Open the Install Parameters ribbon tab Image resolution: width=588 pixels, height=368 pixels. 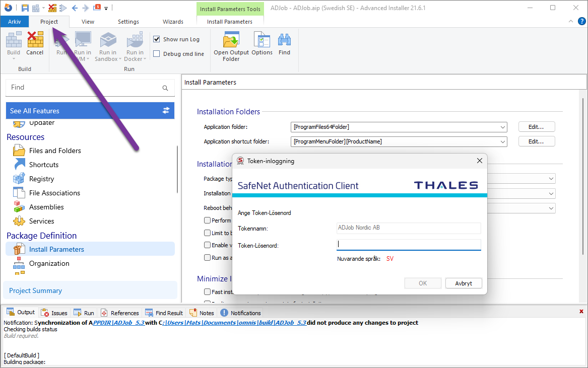(229, 22)
